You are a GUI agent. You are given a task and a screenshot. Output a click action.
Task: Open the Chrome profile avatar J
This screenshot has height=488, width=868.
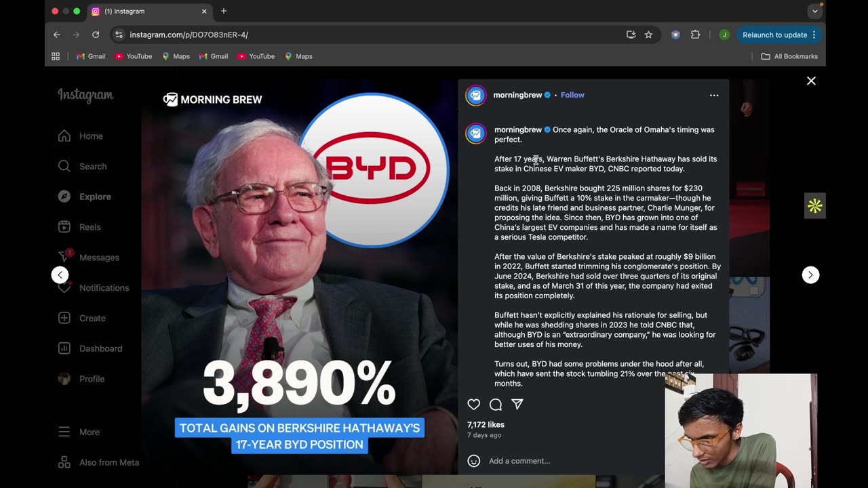click(x=724, y=35)
